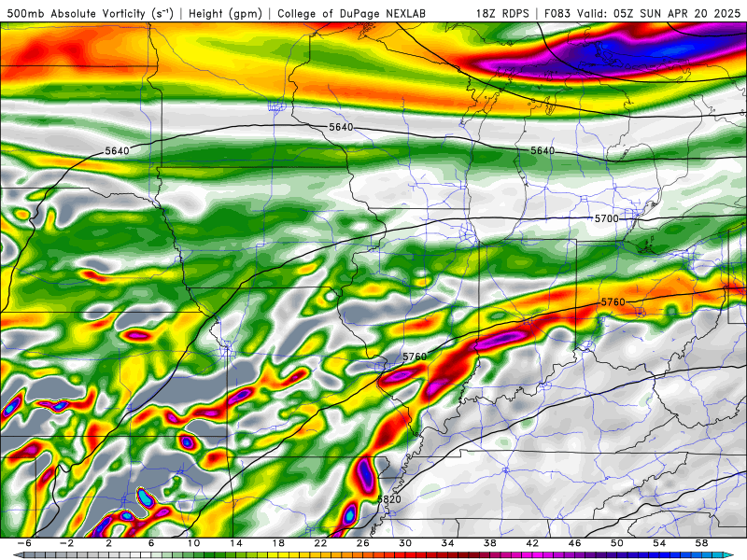
Task: Click the leftmost 5640 contour label
Action: (x=117, y=151)
